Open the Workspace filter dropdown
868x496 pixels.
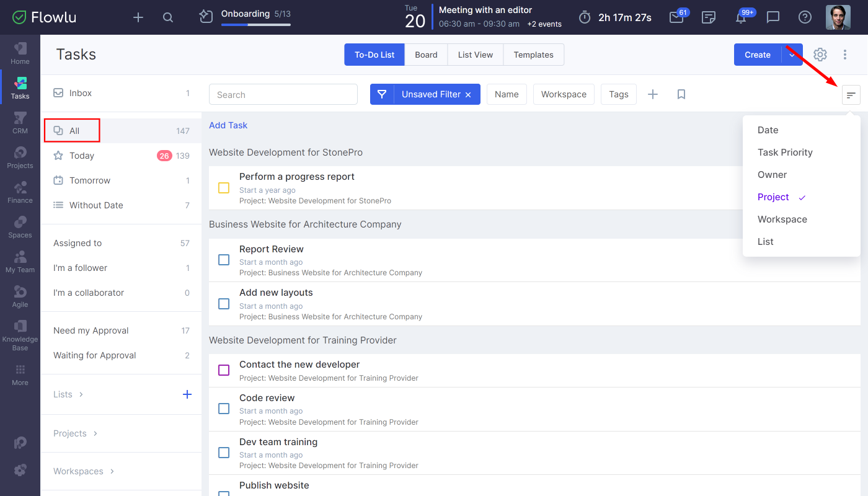564,94
